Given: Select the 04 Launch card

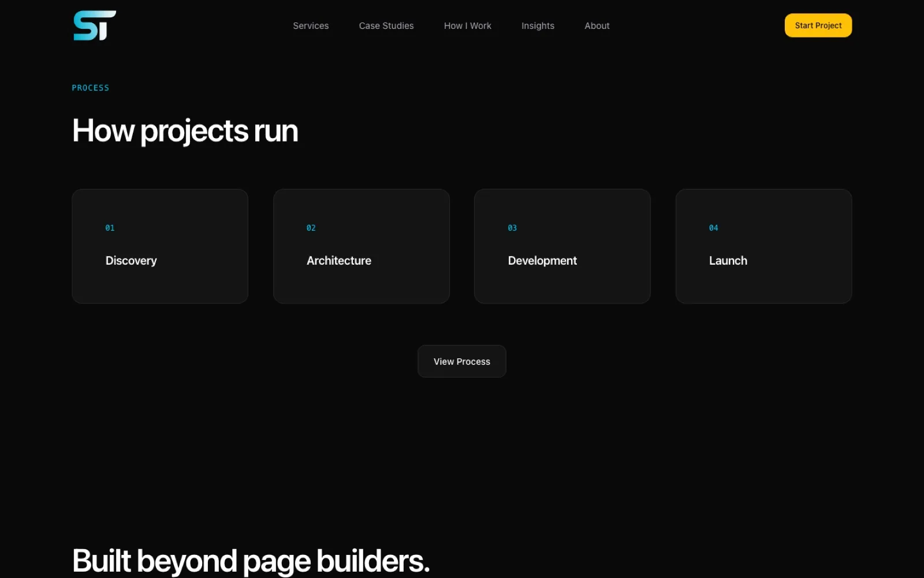Looking at the screenshot, I should pos(763,246).
